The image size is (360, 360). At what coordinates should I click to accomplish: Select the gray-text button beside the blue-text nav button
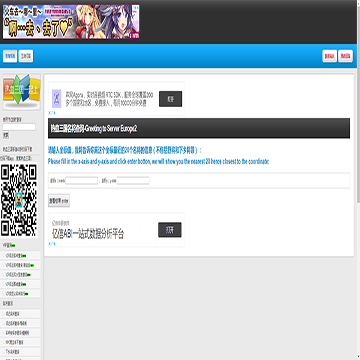click(x=26, y=56)
